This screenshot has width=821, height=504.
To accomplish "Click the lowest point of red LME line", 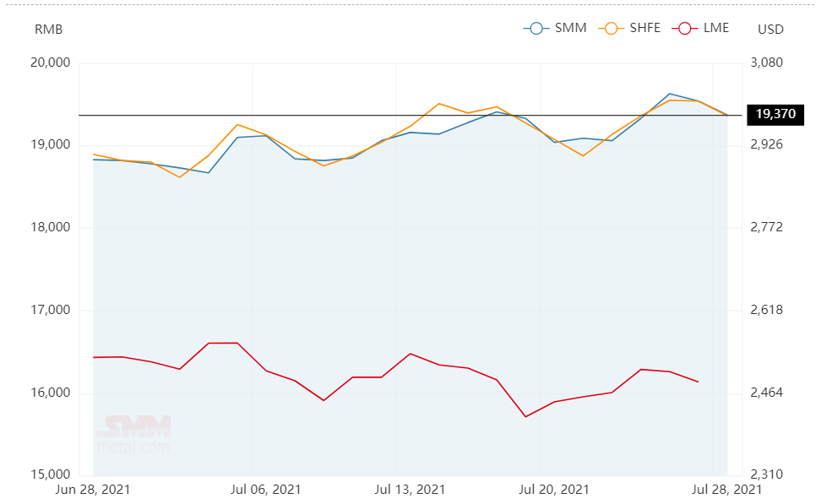I will (525, 416).
